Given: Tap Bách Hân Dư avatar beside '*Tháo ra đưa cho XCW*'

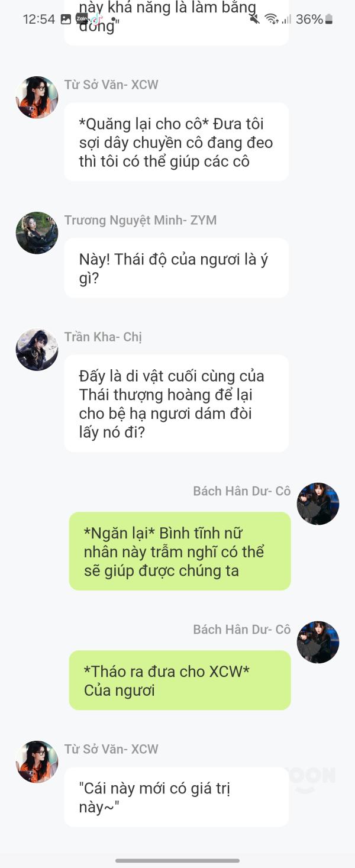Looking at the screenshot, I should [x=318, y=643].
